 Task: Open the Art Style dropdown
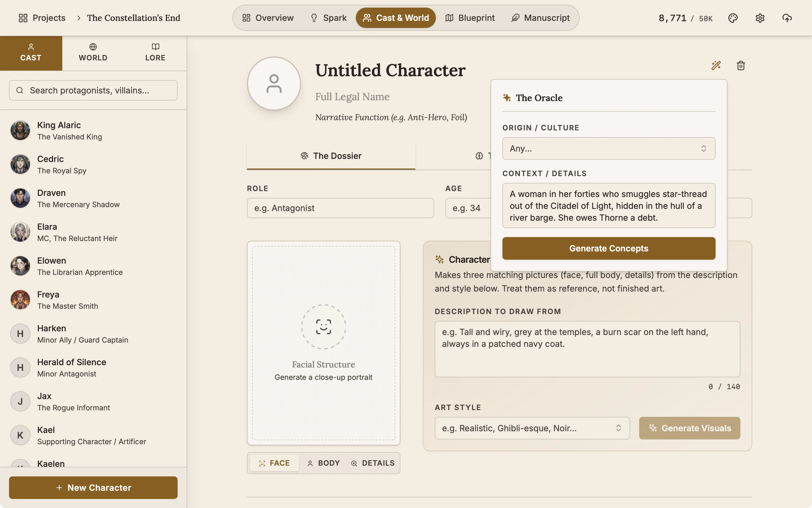click(x=532, y=428)
